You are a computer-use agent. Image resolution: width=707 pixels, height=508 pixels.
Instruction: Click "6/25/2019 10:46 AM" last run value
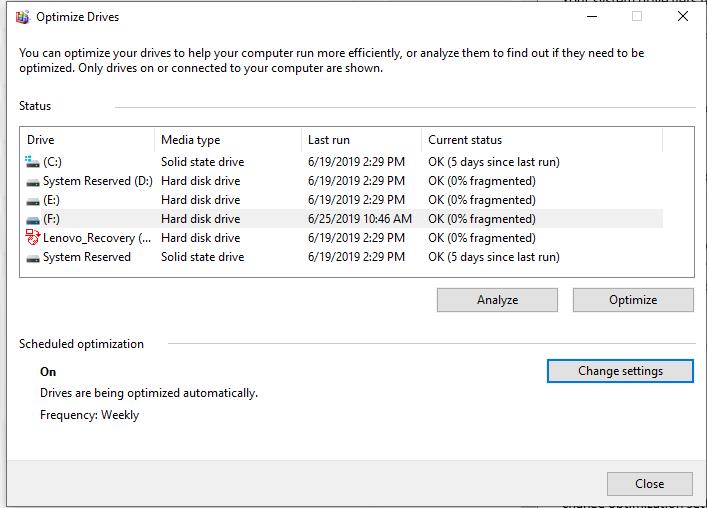(360, 219)
